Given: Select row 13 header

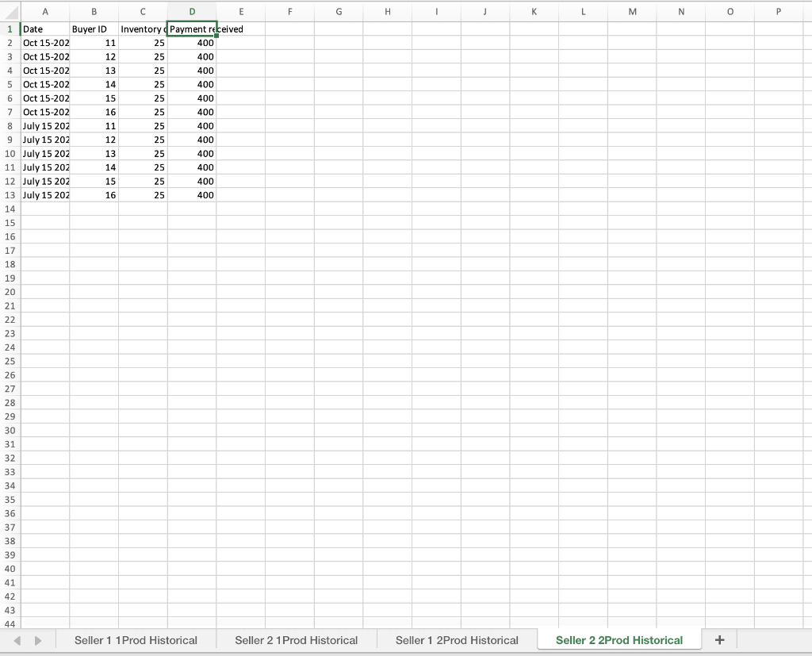Looking at the screenshot, I should 10,195.
